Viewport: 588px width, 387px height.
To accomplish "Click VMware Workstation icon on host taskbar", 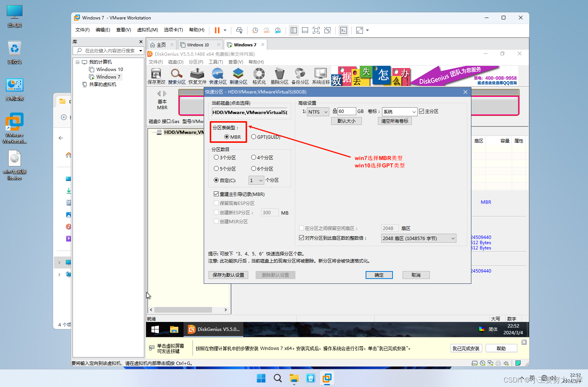I will (x=327, y=378).
